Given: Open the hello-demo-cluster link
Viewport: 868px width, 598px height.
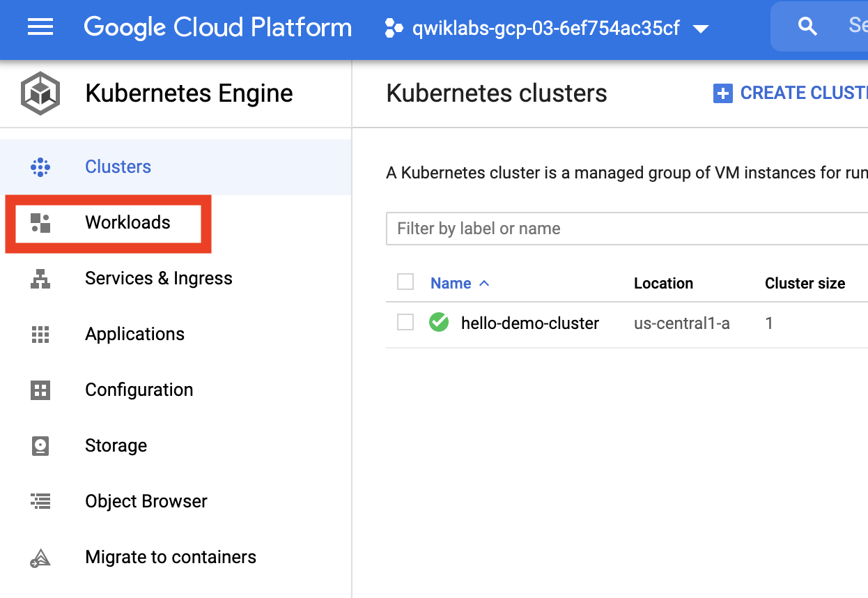Looking at the screenshot, I should 530,323.
